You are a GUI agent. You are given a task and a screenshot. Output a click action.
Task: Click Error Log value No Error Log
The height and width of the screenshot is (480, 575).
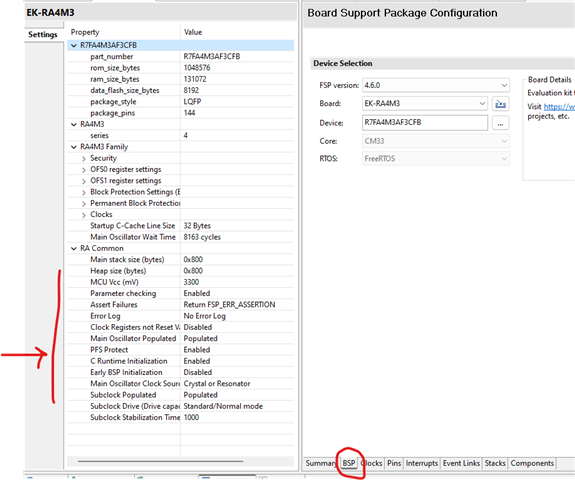point(205,316)
